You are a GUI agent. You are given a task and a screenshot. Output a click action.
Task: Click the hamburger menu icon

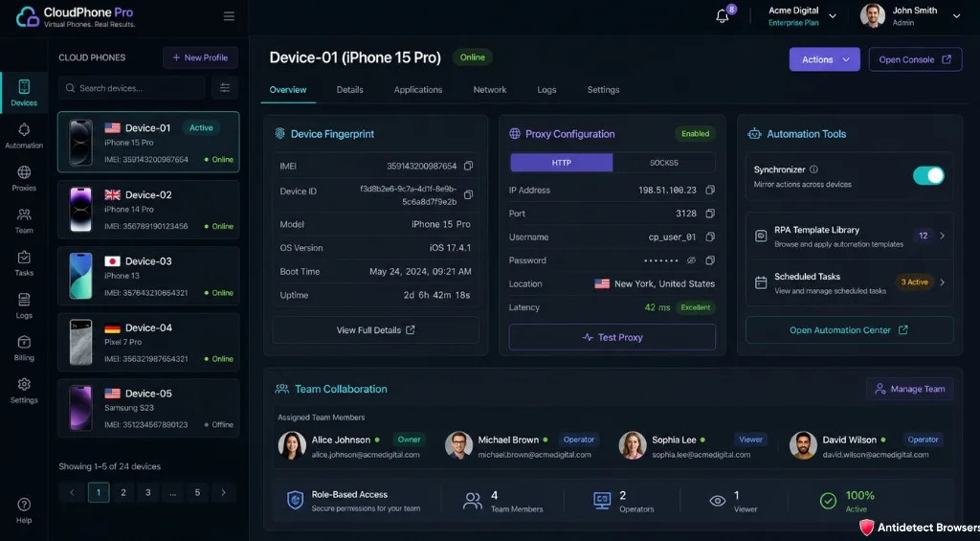click(x=230, y=16)
